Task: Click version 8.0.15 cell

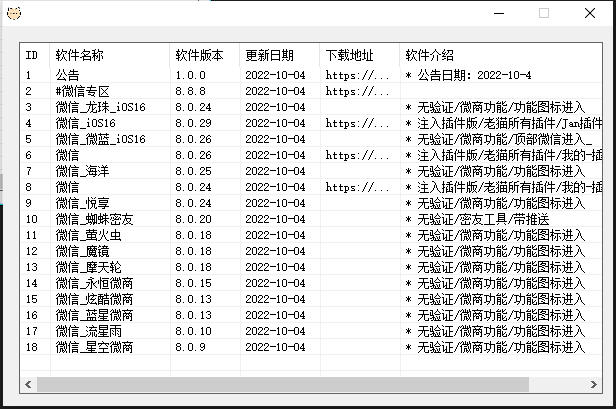Action: 193,283
